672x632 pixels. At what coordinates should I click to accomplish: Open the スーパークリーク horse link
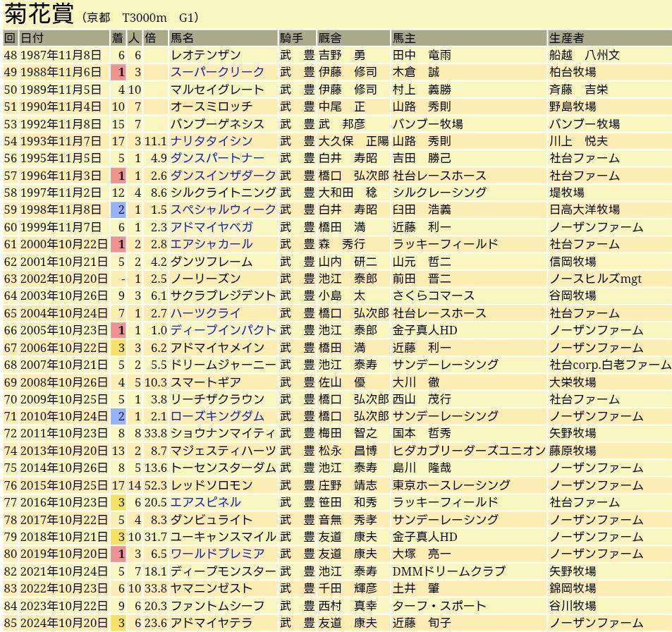217,72
